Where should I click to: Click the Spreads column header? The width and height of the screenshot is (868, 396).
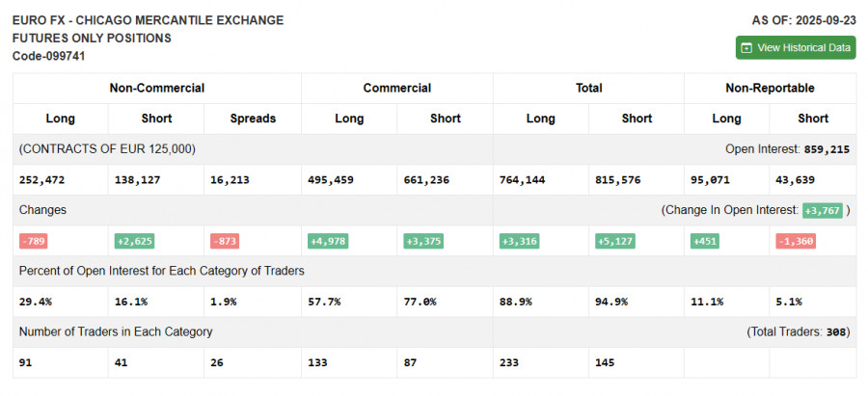pyautogui.click(x=253, y=119)
